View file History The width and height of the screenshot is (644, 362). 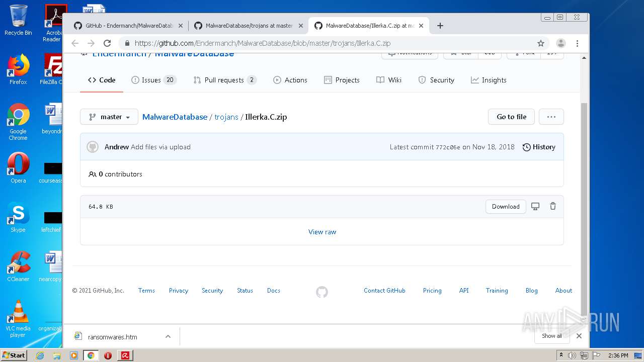pos(539,147)
